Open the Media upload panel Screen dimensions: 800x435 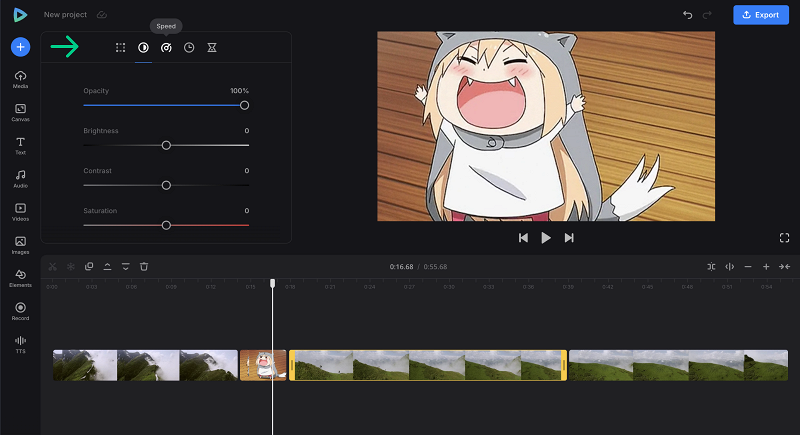click(x=20, y=79)
